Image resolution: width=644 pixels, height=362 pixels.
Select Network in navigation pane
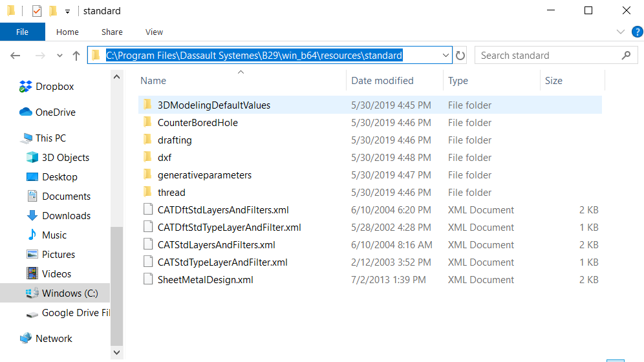(x=46, y=339)
